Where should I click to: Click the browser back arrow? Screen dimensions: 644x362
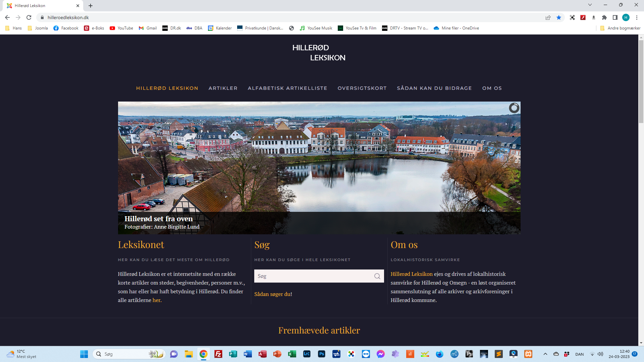pyautogui.click(x=7, y=17)
